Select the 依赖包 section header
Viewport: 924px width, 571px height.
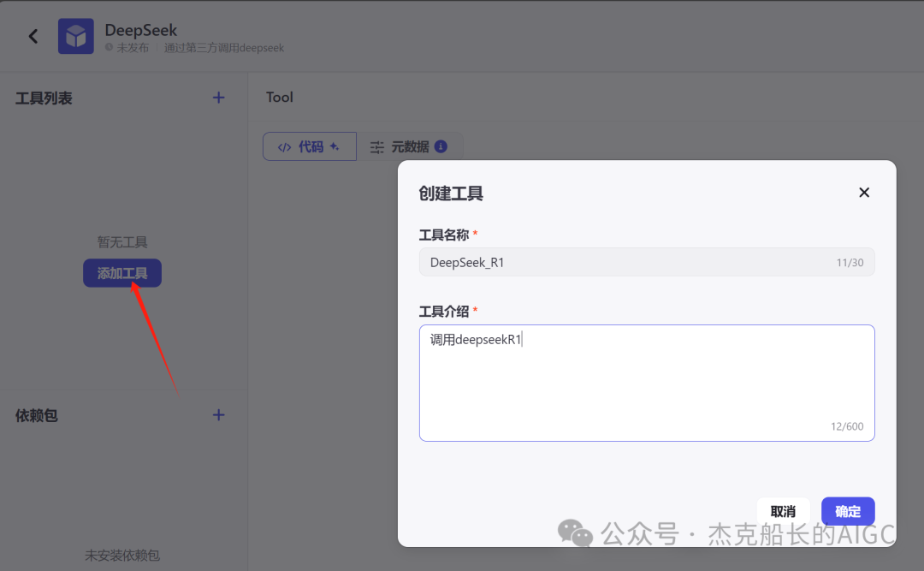37,415
